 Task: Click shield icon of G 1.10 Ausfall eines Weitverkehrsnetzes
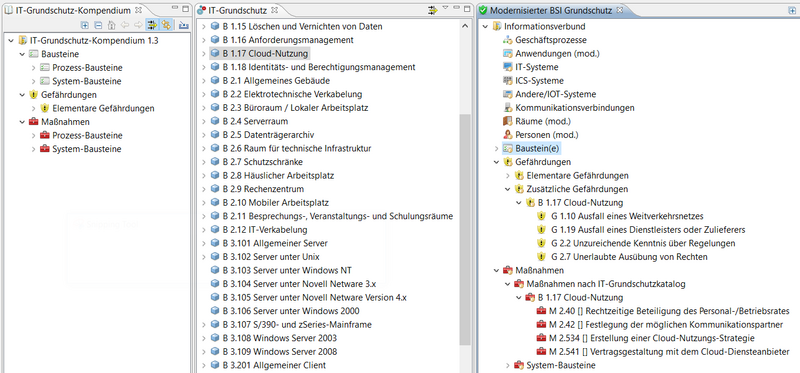pos(541,216)
